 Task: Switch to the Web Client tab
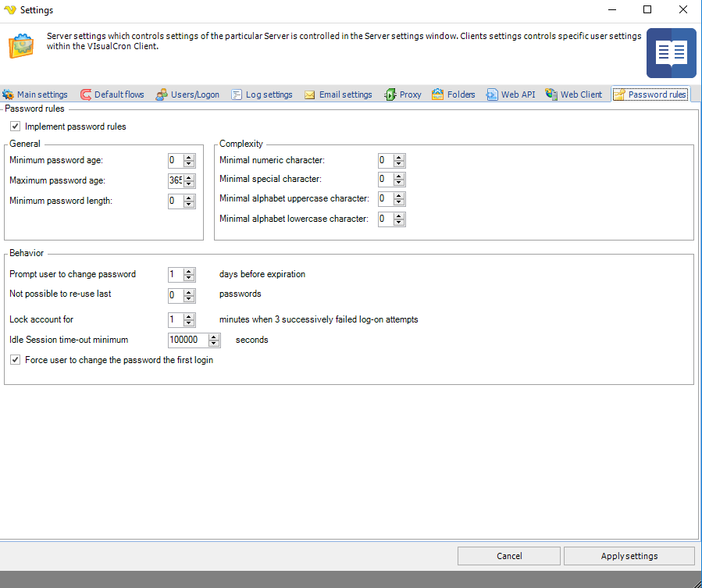[574, 94]
